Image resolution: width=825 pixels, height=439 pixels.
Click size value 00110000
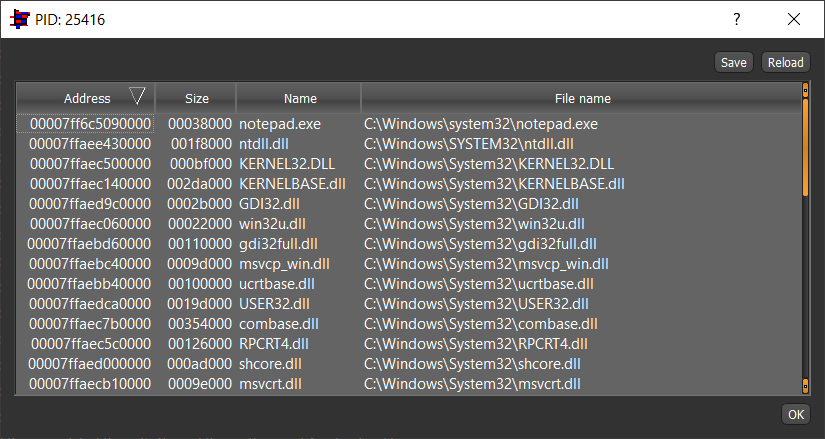[200, 244]
